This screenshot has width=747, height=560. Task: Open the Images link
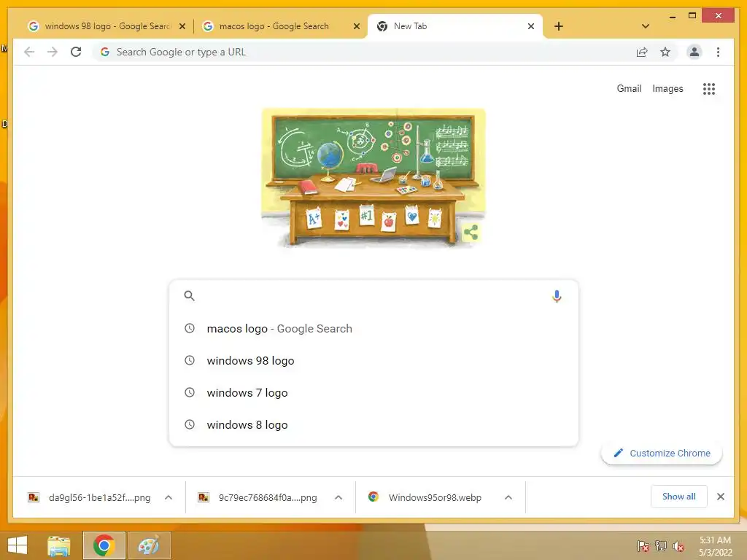pyautogui.click(x=667, y=88)
